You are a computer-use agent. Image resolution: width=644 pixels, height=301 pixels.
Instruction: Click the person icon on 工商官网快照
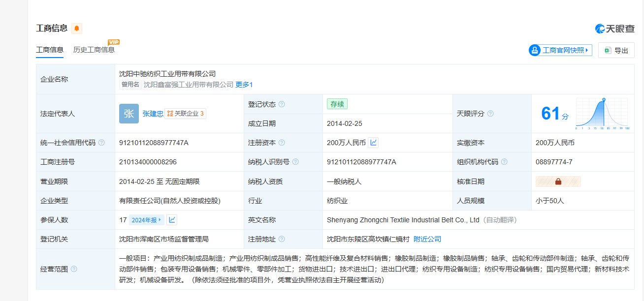point(535,50)
